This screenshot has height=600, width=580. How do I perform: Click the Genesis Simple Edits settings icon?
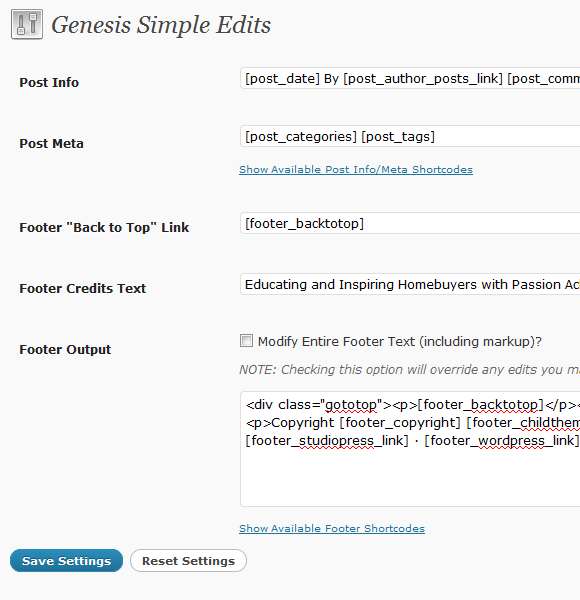pyautogui.click(x=27, y=24)
